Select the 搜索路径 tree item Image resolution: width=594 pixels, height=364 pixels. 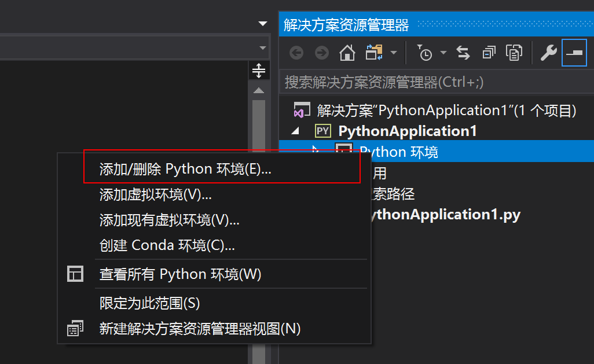click(393, 194)
